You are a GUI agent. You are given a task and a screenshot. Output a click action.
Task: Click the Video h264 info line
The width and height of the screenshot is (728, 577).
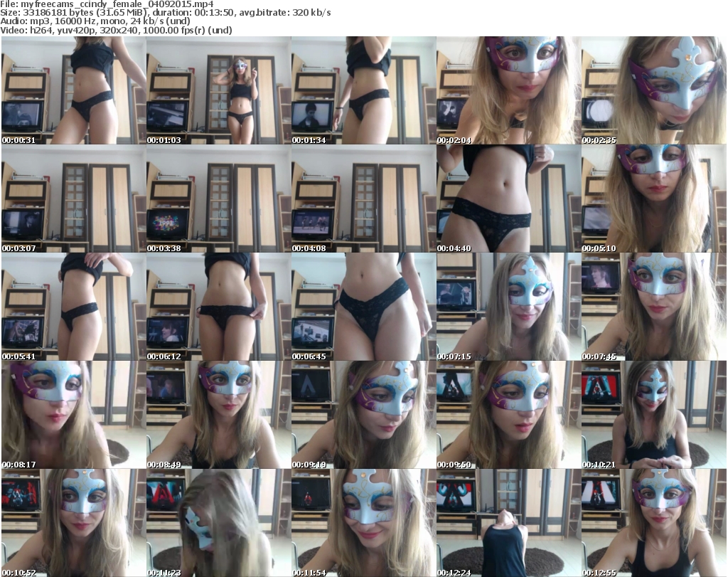point(116,30)
